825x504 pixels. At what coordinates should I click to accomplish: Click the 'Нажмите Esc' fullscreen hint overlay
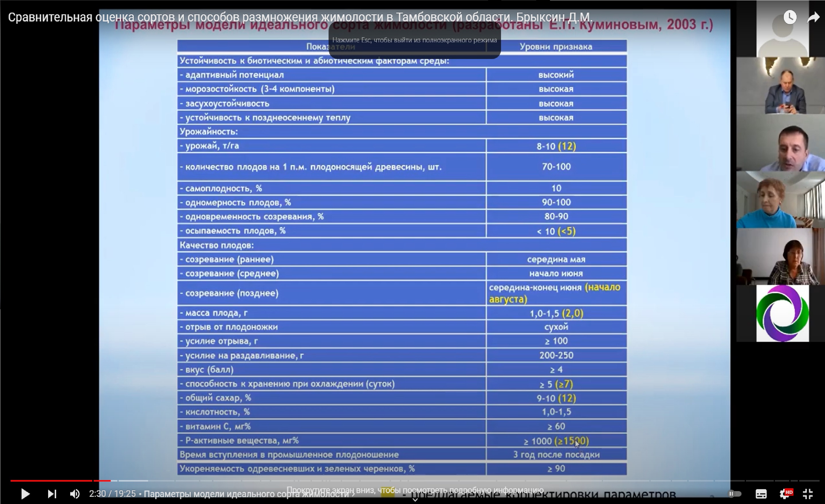click(x=415, y=40)
